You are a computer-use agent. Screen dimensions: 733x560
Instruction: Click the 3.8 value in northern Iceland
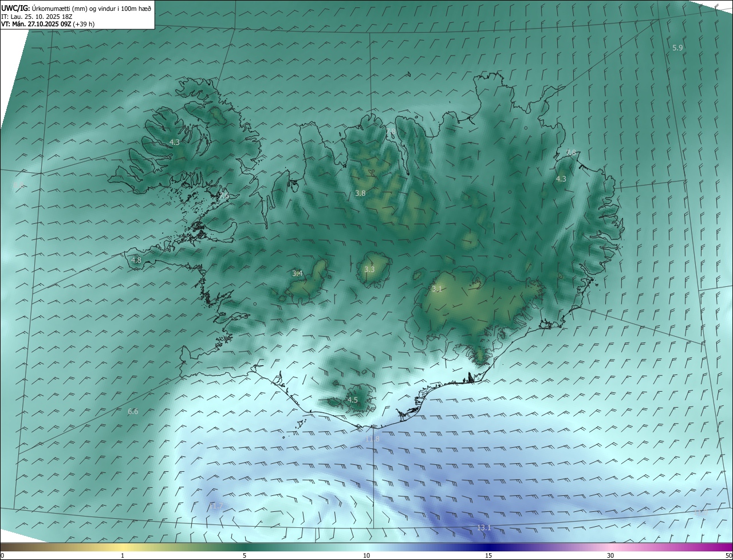click(360, 194)
